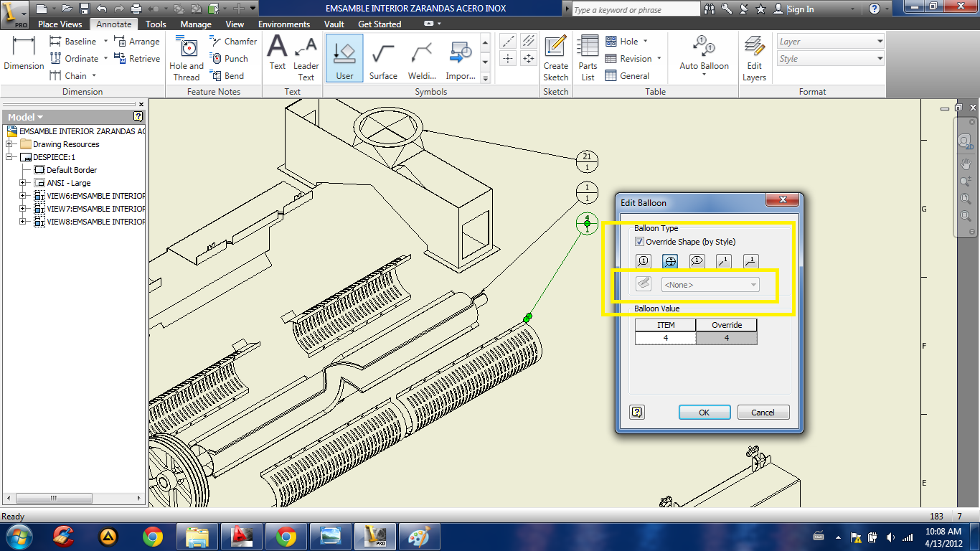Viewport: 980px width, 551px height.
Task: Expand the Drawing Resources tree node
Action: tap(10, 144)
